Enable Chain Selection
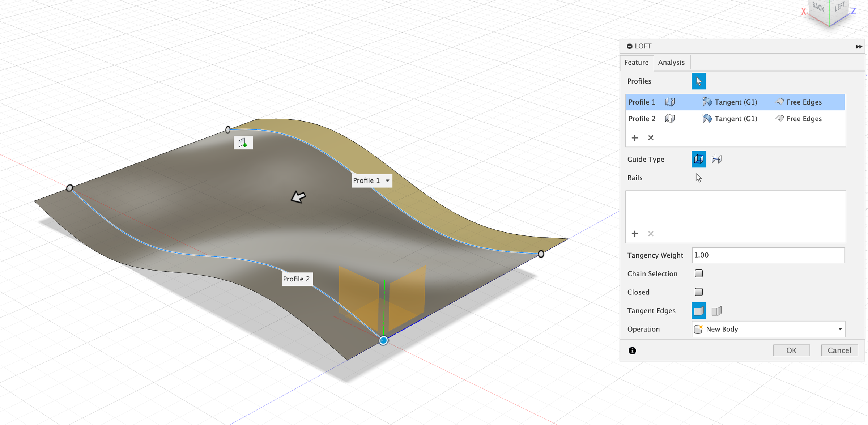The image size is (868, 425). (698, 273)
